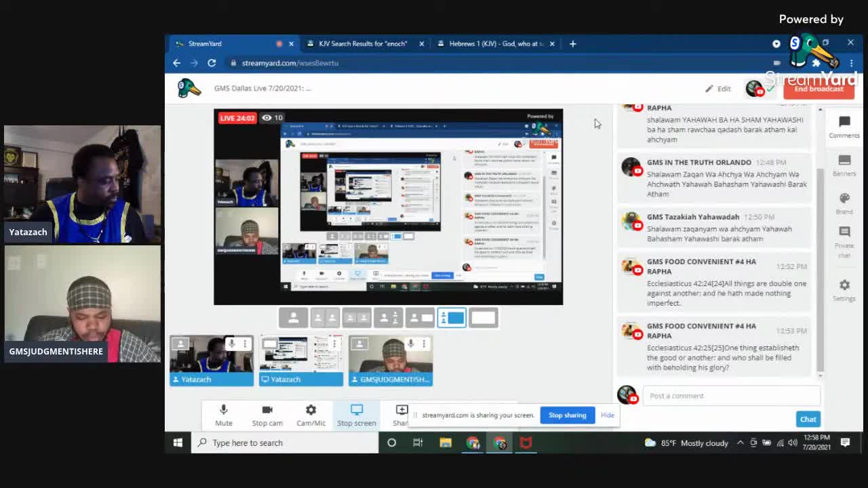This screenshot has height=488, width=868.
Task: Open the Settings panel in sidebar
Action: 844,289
